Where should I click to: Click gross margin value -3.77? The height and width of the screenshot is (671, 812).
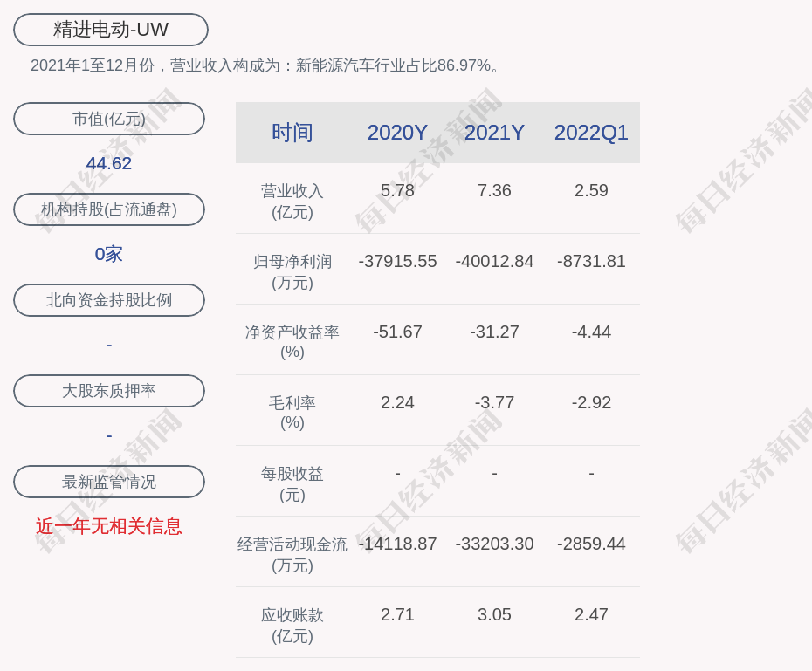tap(494, 402)
